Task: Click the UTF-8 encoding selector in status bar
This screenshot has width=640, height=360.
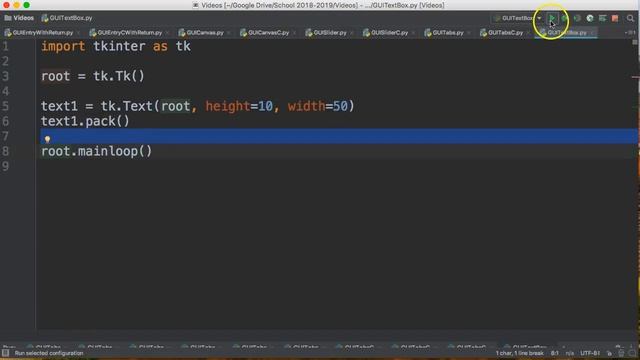Action: click(x=590, y=353)
